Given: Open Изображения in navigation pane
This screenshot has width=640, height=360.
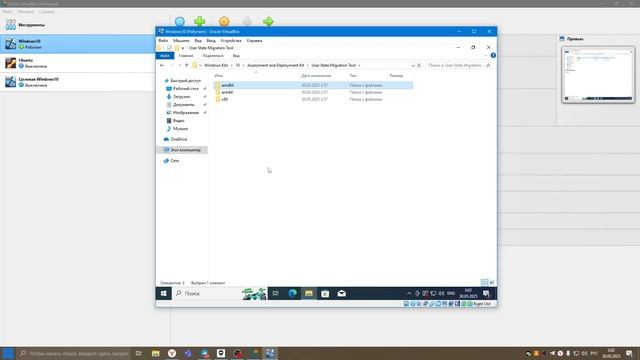Looking at the screenshot, I should coord(186,113).
